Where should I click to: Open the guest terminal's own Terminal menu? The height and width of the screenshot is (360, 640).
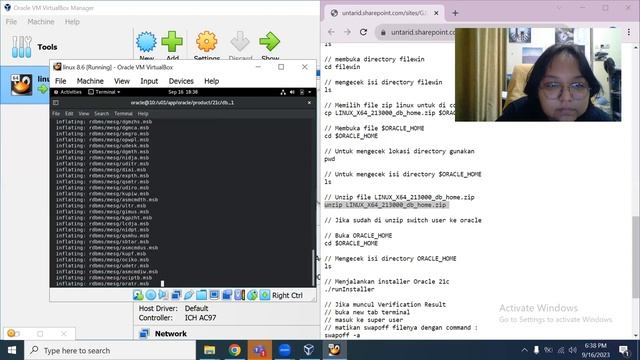click(123, 113)
